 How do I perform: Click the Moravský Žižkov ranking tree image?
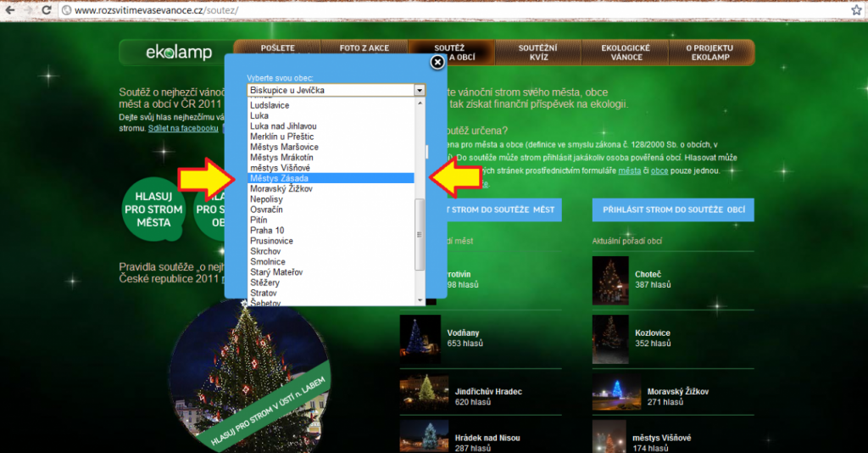[611, 391]
